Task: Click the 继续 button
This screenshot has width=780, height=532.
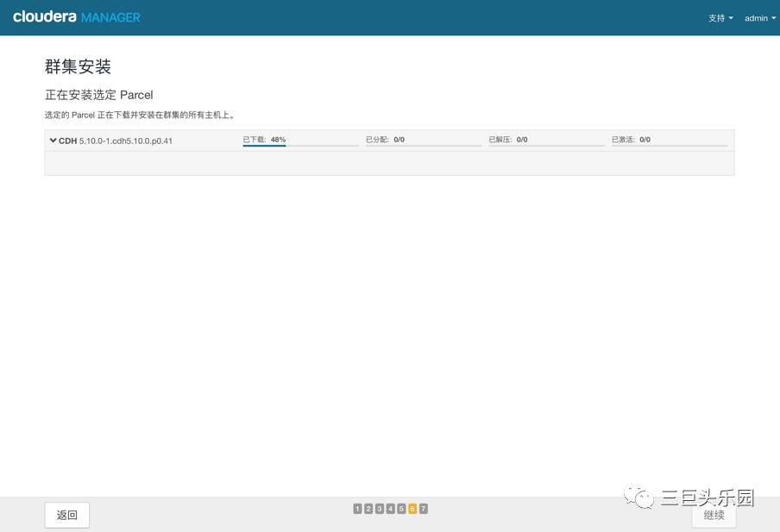Action: point(714,515)
